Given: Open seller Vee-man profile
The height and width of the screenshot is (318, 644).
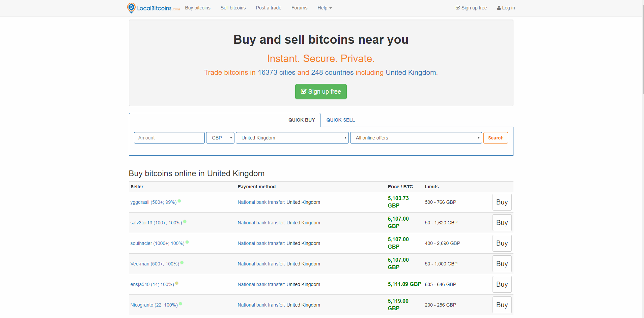Looking at the screenshot, I should 155,264.
